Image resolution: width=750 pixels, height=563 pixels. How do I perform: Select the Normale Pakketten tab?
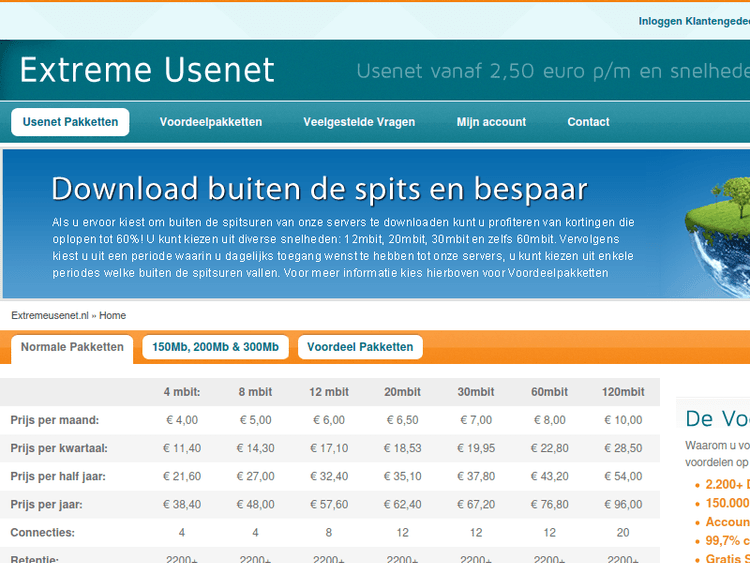[72, 348]
